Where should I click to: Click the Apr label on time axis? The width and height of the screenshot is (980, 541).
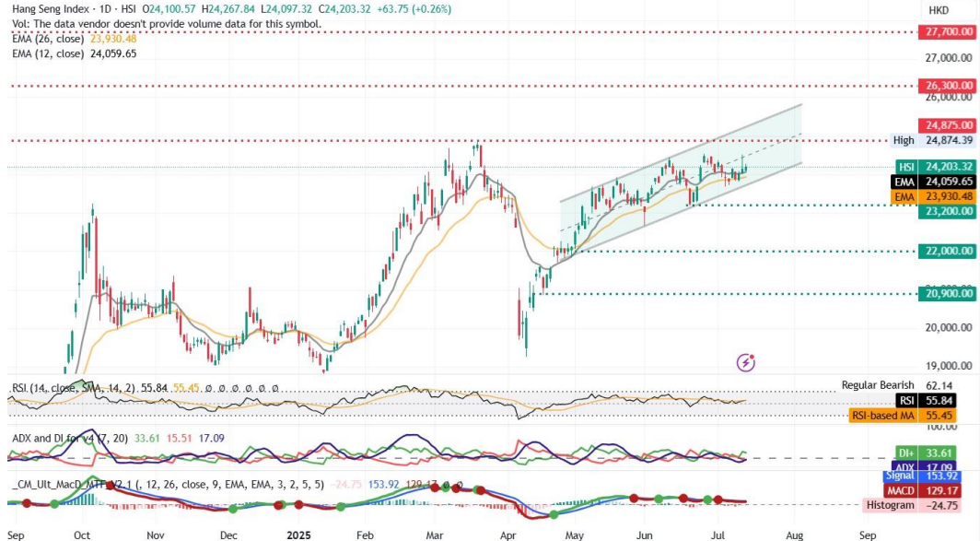pyautogui.click(x=508, y=535)
